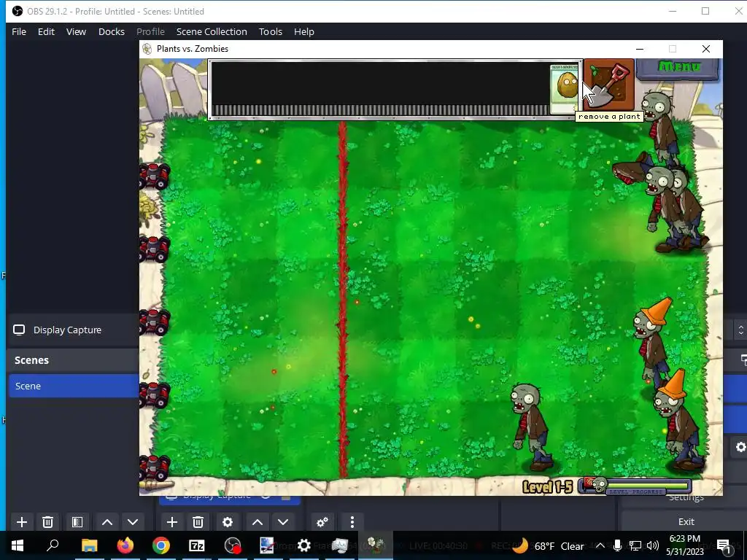Screen dimensions: 747x560
Task: Open taskbar search
Action: [x=53, y=545]
